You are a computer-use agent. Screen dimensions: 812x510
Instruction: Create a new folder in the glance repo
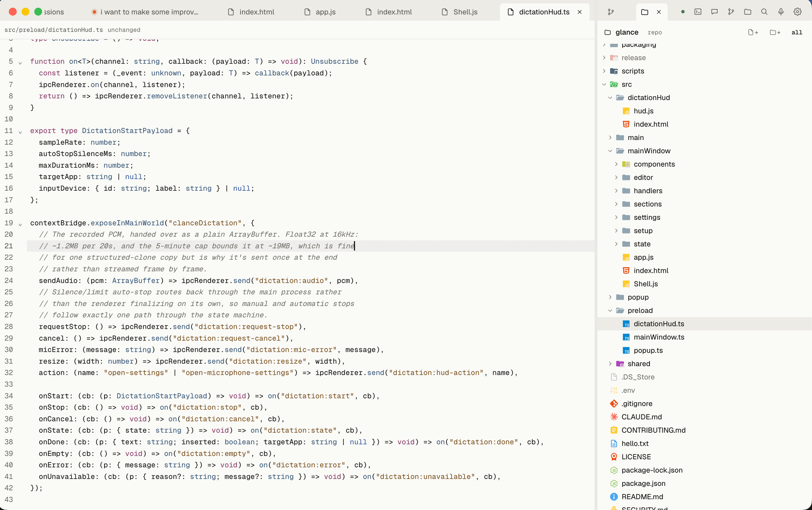point(775,32)
